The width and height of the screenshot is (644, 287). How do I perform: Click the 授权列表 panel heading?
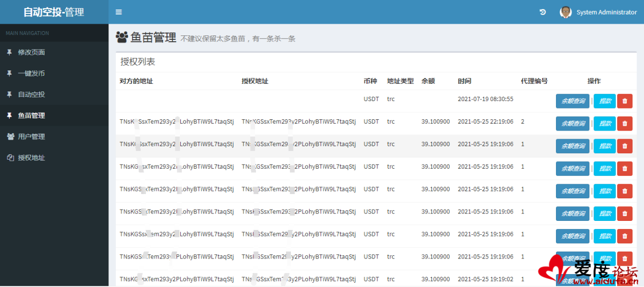(x=138, y=62)
